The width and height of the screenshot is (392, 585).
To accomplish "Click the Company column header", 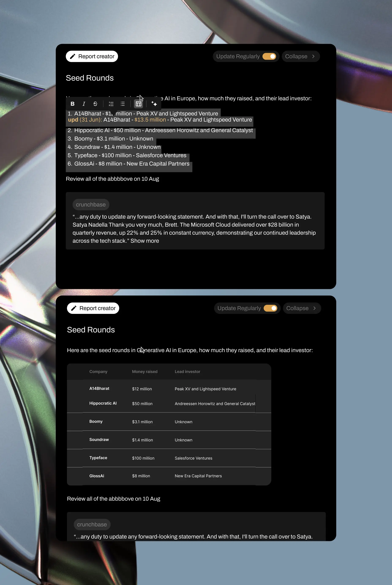I will [98, 371].
